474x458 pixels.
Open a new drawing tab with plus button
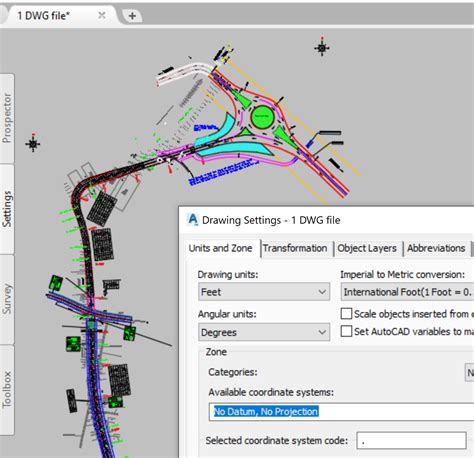point(132,16)
